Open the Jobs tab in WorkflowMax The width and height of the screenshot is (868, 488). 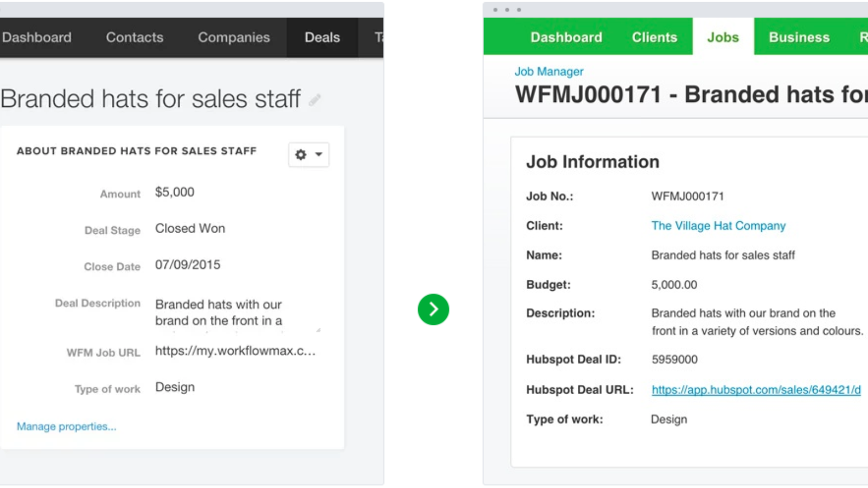[723, 37]
